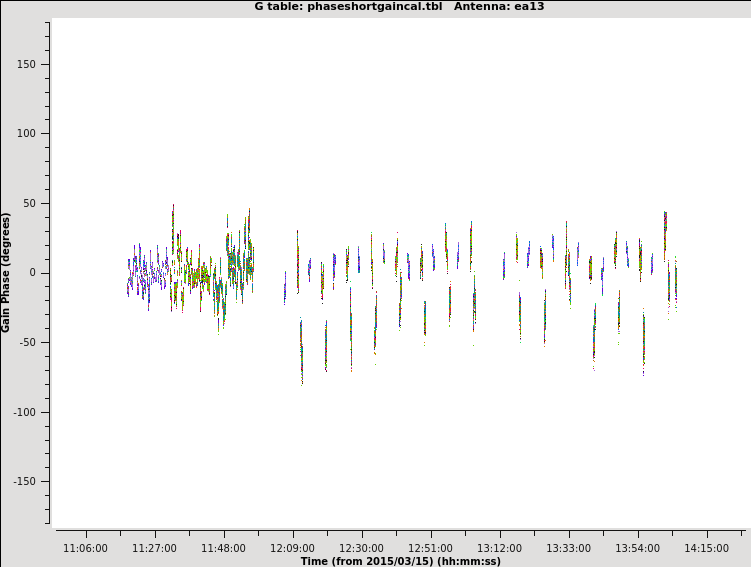751x567 pixels.
Task: Click the 13:33:00 time tick label
Action: 568,548
